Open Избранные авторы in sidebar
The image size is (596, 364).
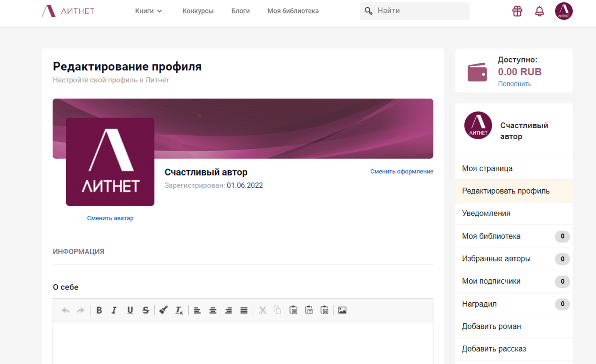pos(514,259)
